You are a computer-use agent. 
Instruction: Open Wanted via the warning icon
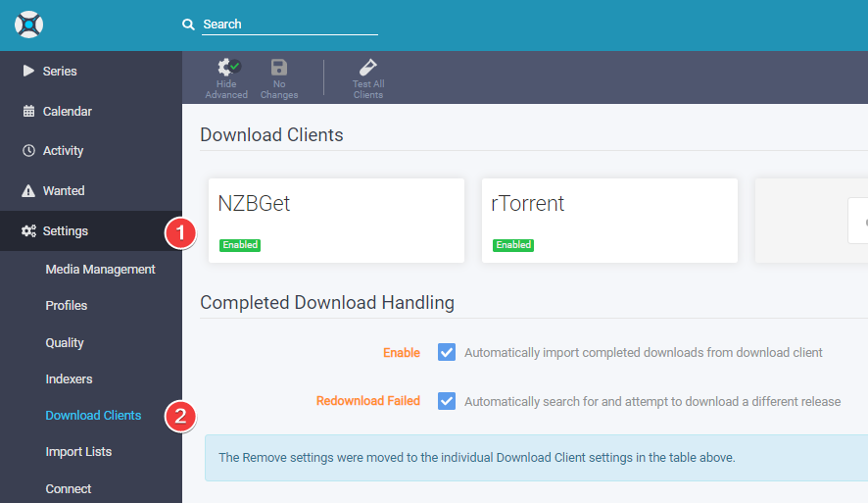28,191
